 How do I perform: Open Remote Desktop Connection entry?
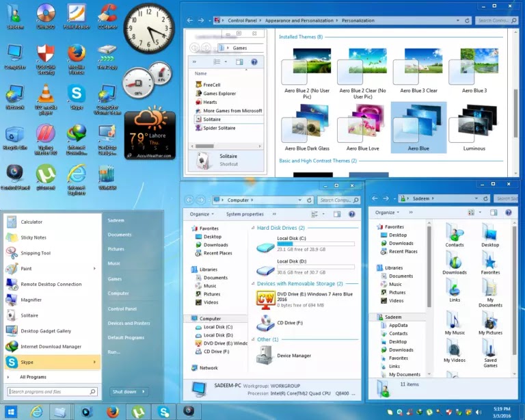(x=53, y=284)
